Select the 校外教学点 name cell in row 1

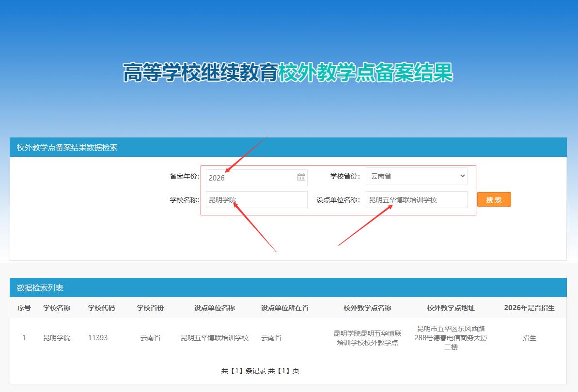pyautogui.click(x=367, y=338)
